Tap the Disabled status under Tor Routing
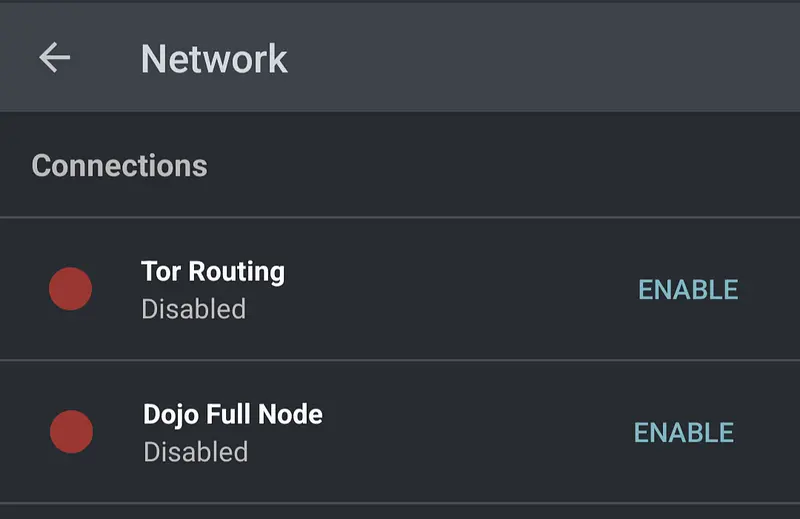 tap(194, 309)
